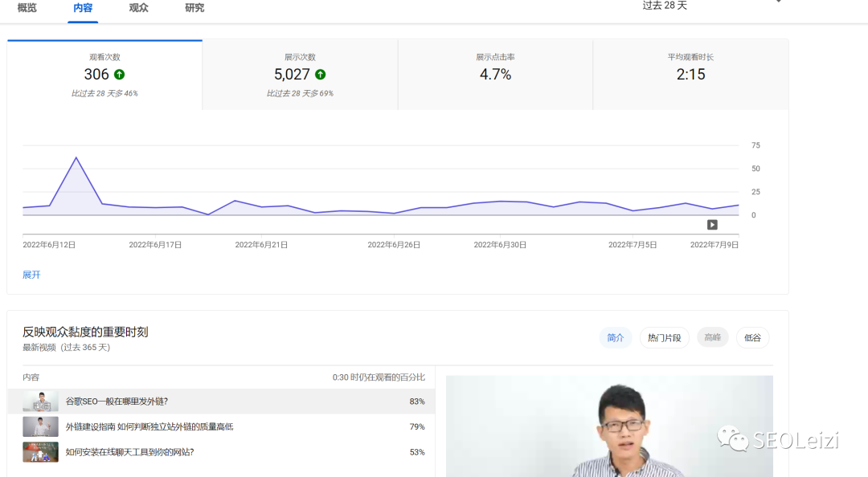
Task: Click the 2022年7月9日 axis date label
Action: 714,245
